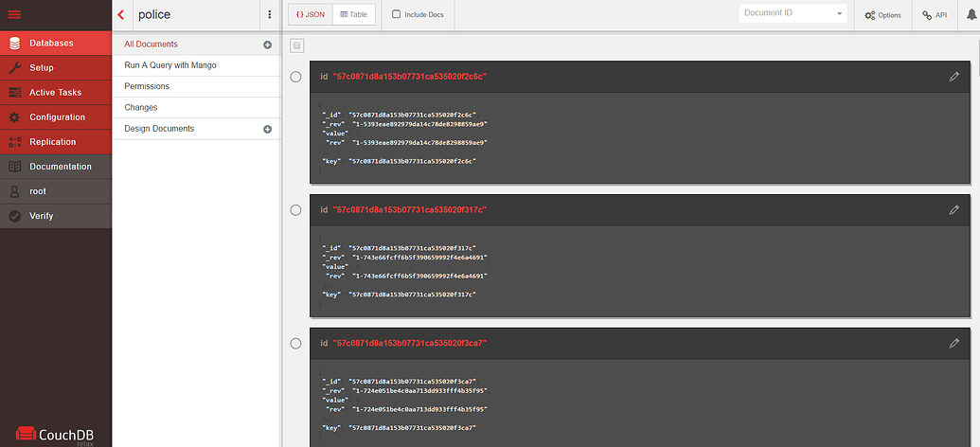Edit first document with pencil icon
The image size is (980, 447).
click(953, 77)
